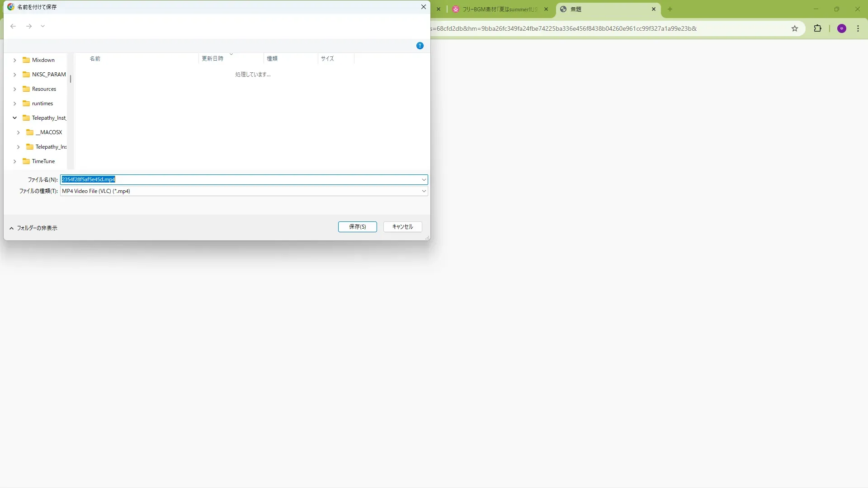Open Chrome three-dot menu
Image resolution: width=868 pixels, height=488 pixels.
[858, 28]
